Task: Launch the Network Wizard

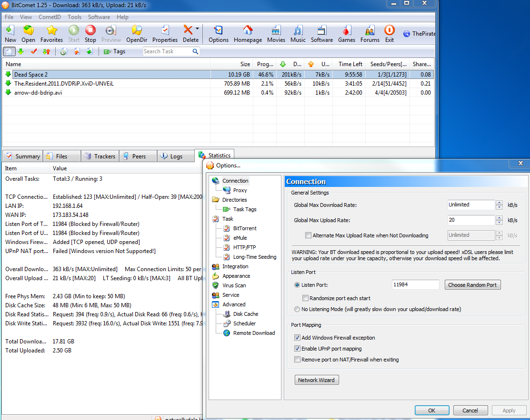Action: (316, 380)
